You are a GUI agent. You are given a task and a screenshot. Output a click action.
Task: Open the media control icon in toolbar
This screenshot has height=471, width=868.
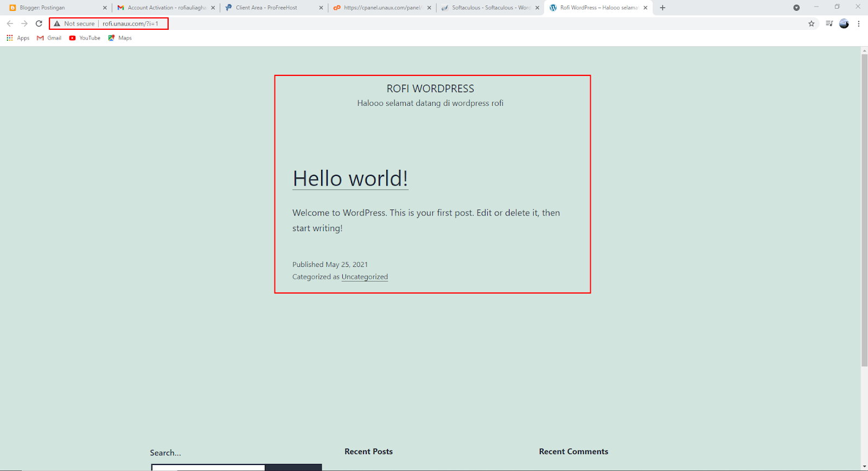tap(829, 23)
